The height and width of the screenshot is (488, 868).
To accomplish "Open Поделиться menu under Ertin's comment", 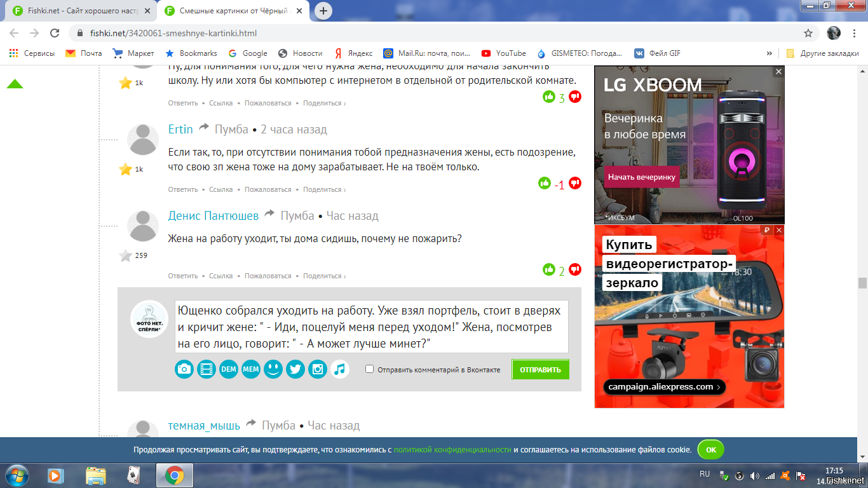I will (x=324, y=189).
